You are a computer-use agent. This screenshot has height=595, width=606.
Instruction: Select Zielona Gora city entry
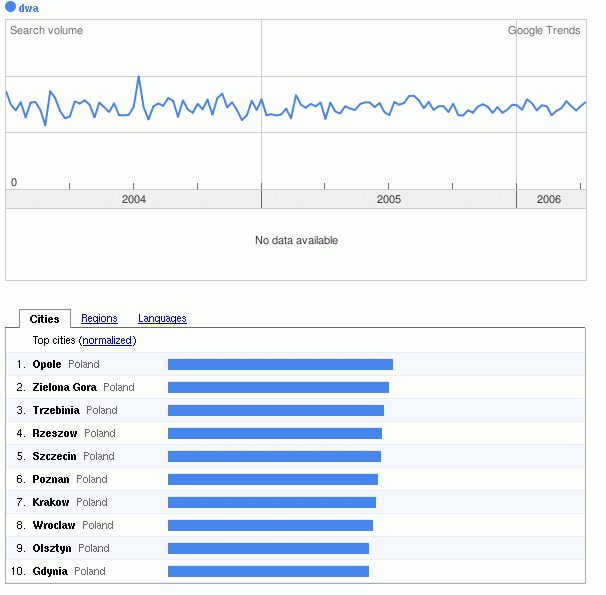(x=64, y=388)
